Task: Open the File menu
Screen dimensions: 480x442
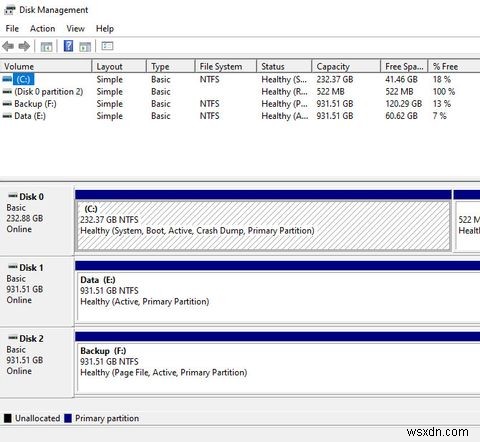Action: point(12,29)
